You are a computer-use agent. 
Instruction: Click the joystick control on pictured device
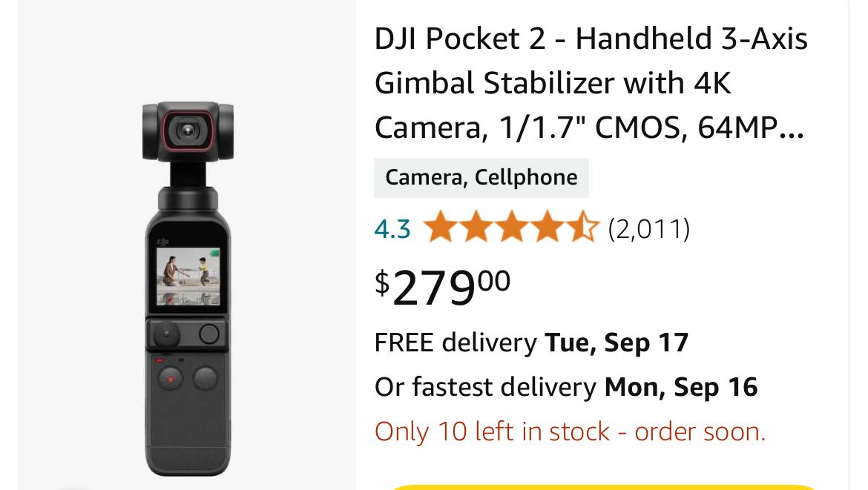(x=165, y=335)
